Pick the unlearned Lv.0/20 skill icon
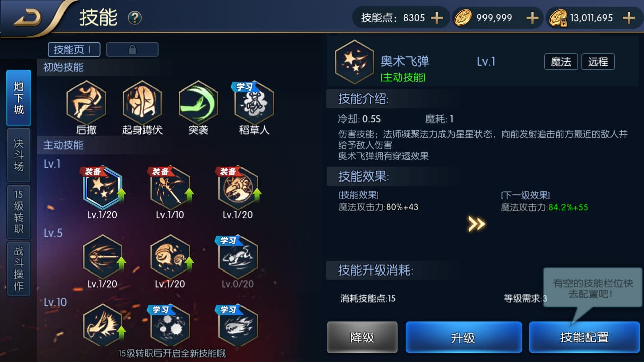Viewport: 644px width, 362px height. click(x=238, y=256)
